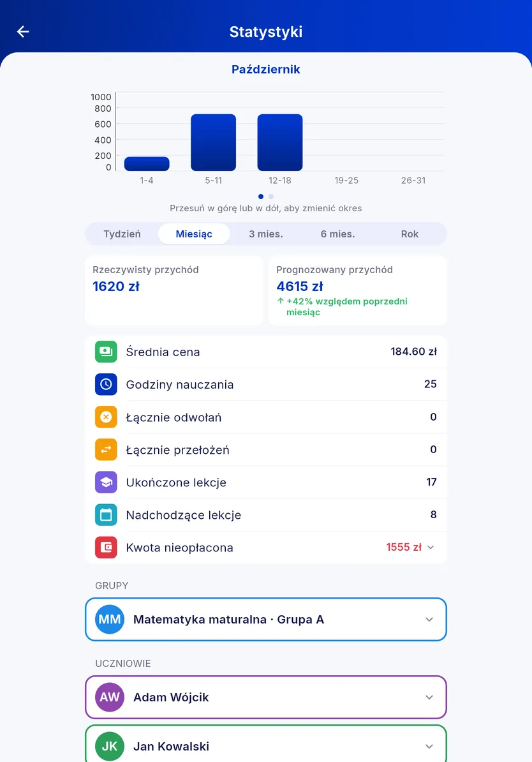Screen dimensions: 532x762
Task: Click the Adam Wójcik student name
Action: (x=171, y=697)
